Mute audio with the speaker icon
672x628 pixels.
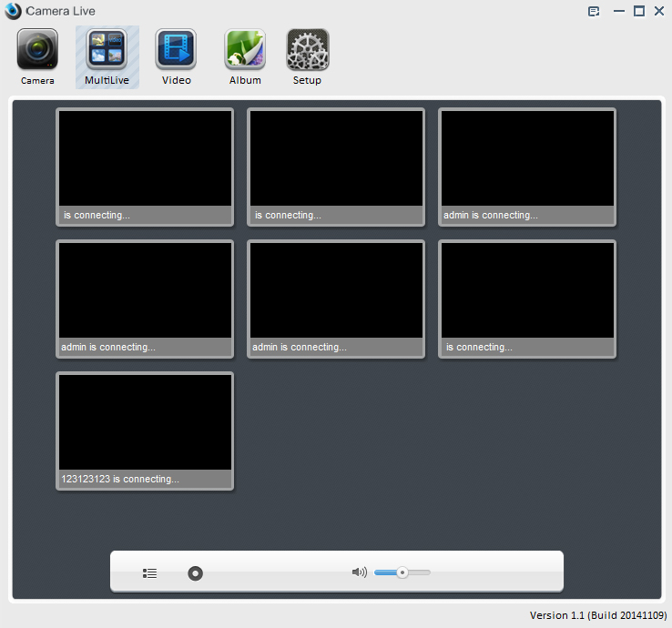tap(359, 572)
